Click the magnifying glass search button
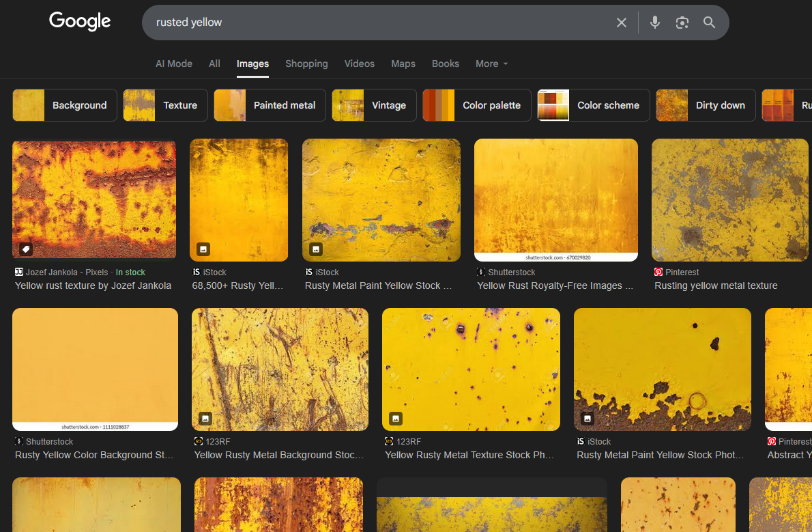This screenshot has width=812, height=532. coord(709,23)
